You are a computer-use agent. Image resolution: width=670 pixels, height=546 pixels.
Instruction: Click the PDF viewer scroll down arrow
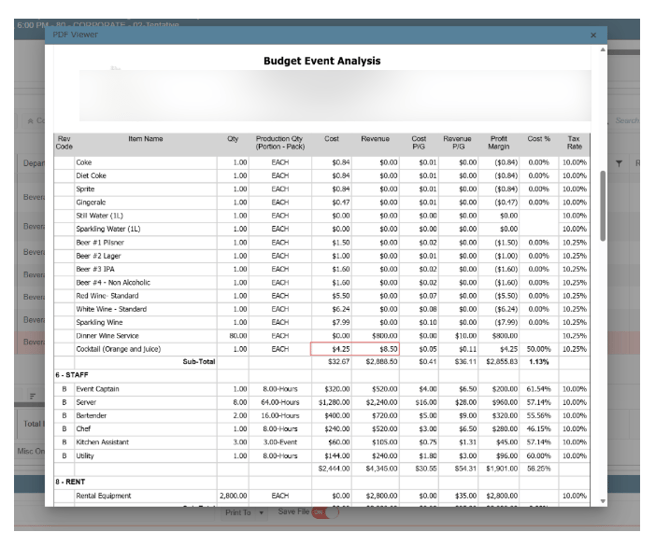[602, 501]
